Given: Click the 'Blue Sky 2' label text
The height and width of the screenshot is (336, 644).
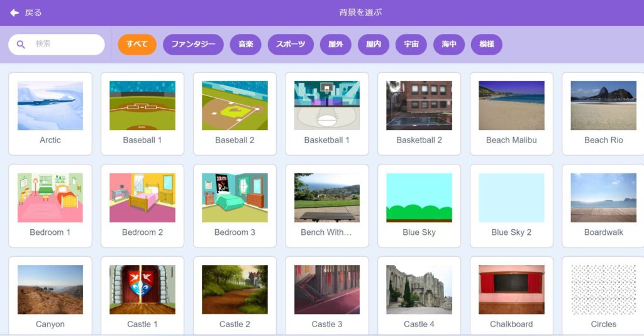Looking at the screenshot, I should pos(511,232).
